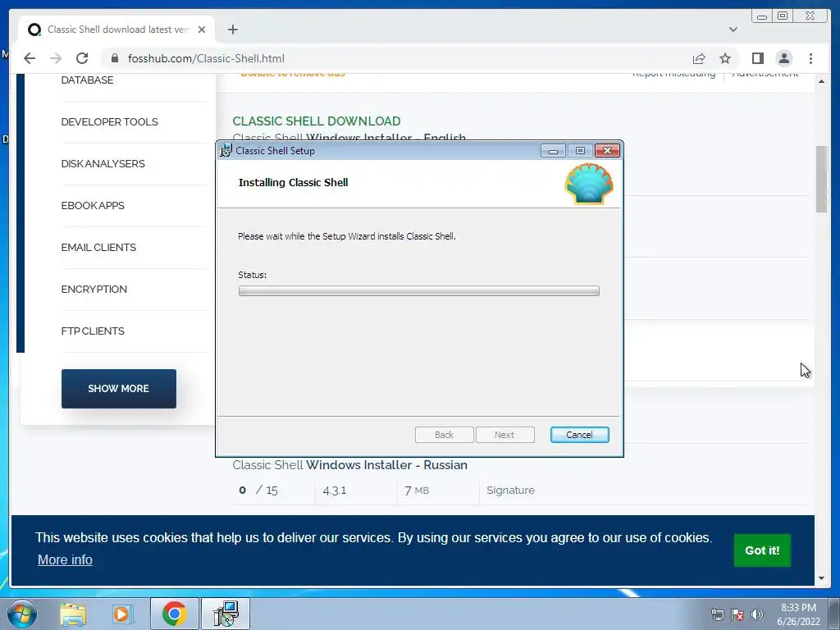Open the DEVELOPER TOOLS category
This screenshot has width=840, height=630.
tap(109, 122)
